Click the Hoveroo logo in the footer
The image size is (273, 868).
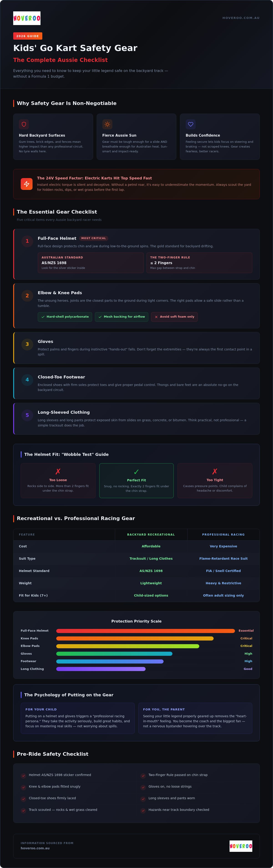click(241, 846)
